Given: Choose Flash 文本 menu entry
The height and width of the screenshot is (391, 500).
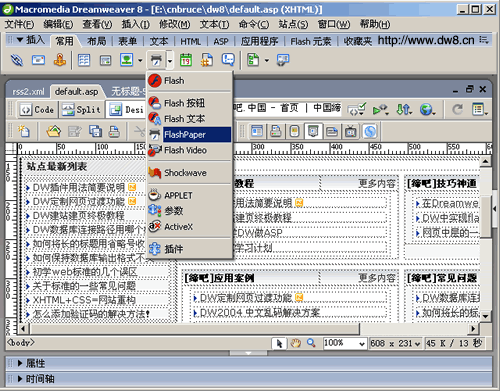Looking at the screenshot, I should 189,119.
